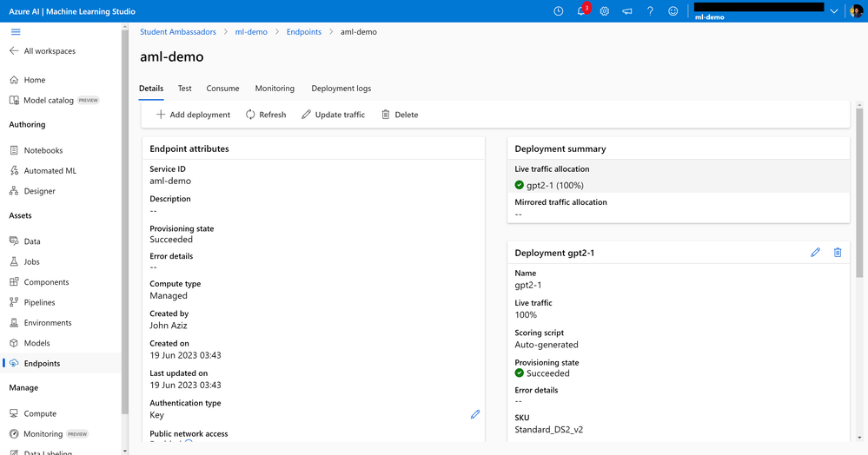Edit authentication type with pencil icon

click(x=475, y=414)
